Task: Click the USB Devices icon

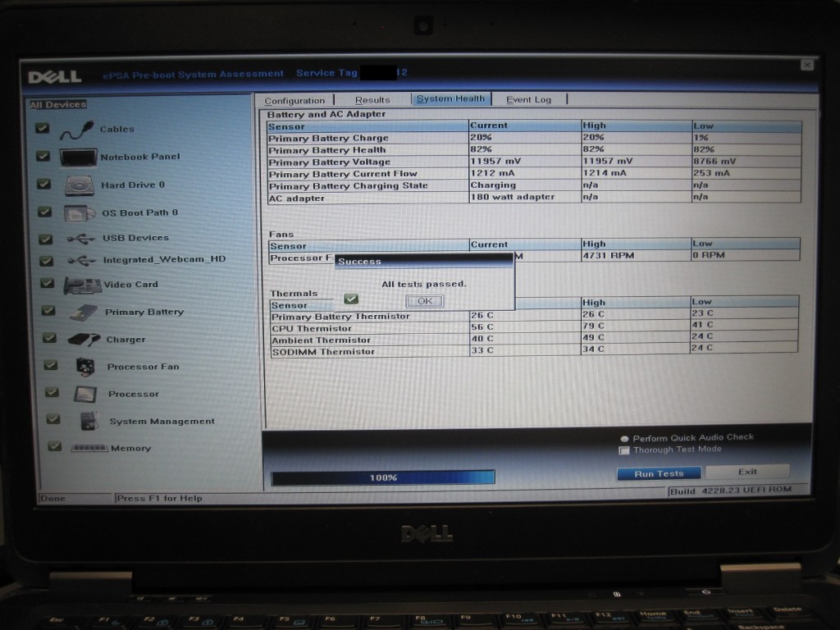Action: click(81, 239)
